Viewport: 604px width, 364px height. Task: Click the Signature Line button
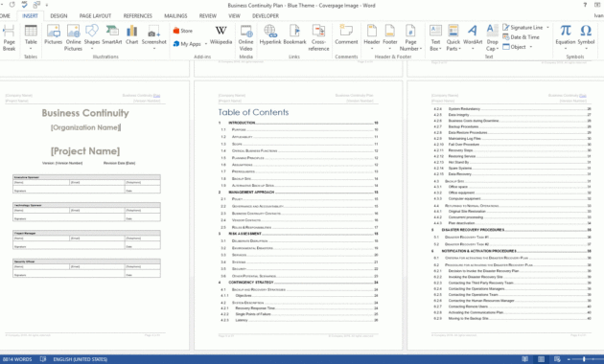pos(523,28)
